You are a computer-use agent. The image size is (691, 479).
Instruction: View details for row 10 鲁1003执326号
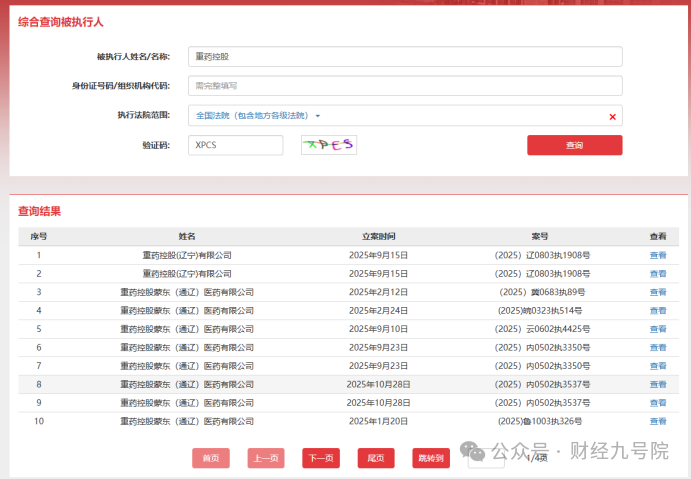click(x=658, y=421)
